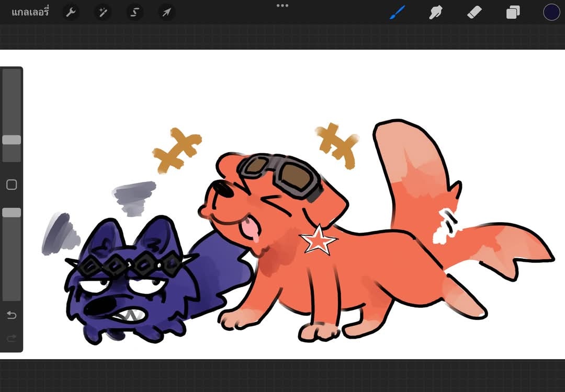The height and width of the screenshot is (392, 565).
Task: Tap the dark navy active color swatch
Action: pos(551,12)
